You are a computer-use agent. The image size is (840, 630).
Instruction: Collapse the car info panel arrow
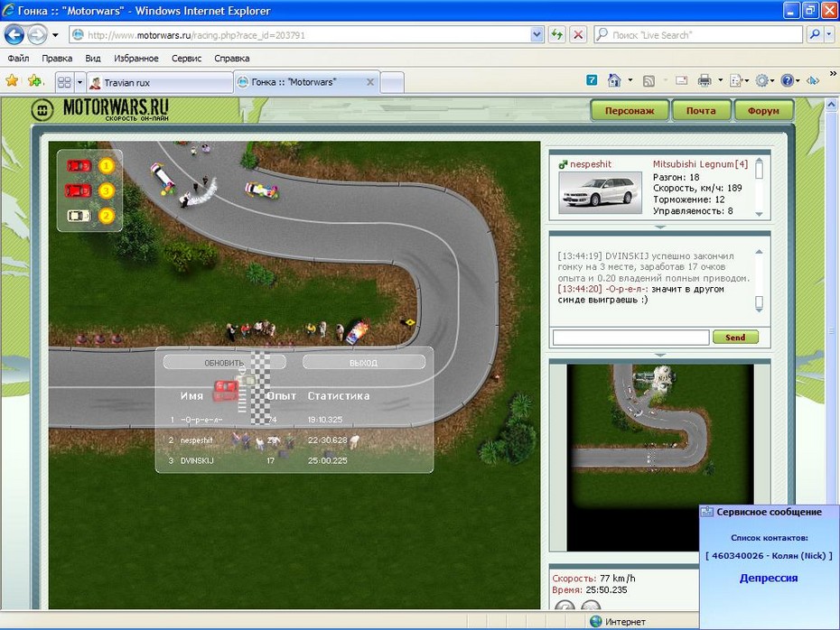tap(660, 227)
